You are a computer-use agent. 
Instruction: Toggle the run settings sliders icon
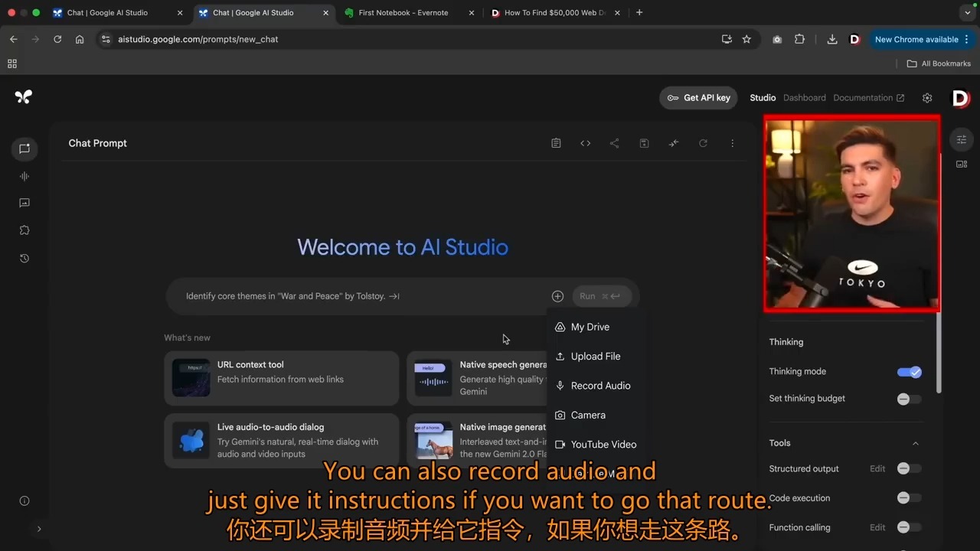click(x=962, y=139)
